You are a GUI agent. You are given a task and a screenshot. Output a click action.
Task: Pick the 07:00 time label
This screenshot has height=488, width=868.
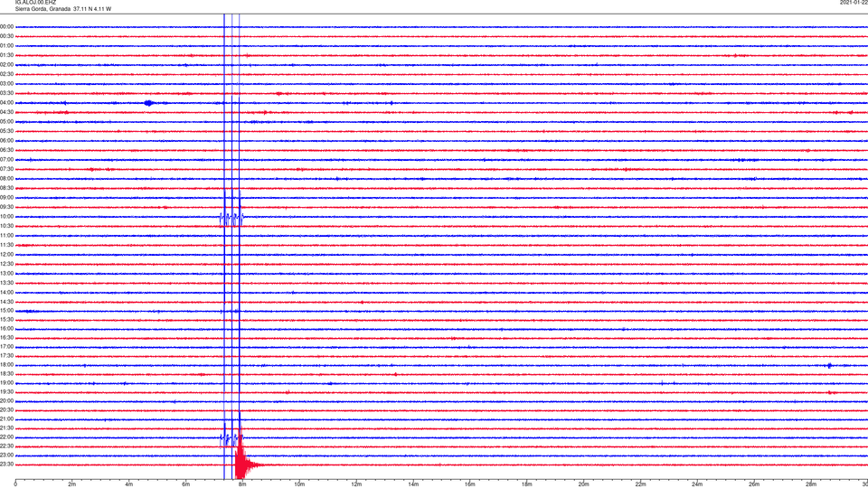coord(6,159)
